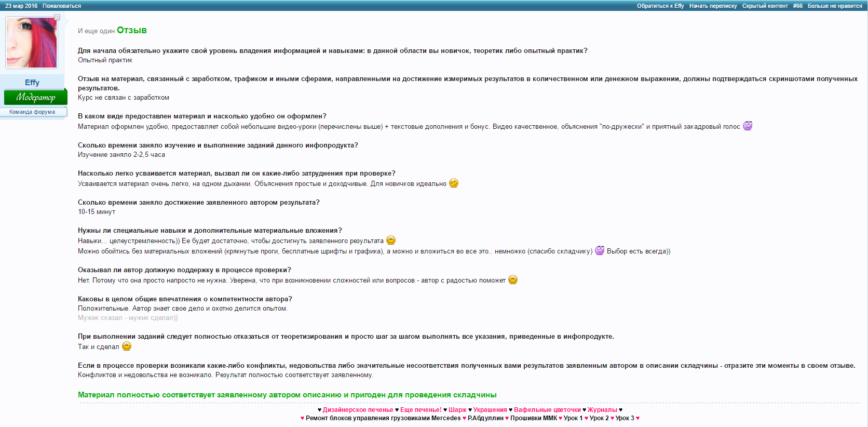Remove like with Больше не нравится
Image resolution: width=868 pixels, height=427 pixels.
835,6
